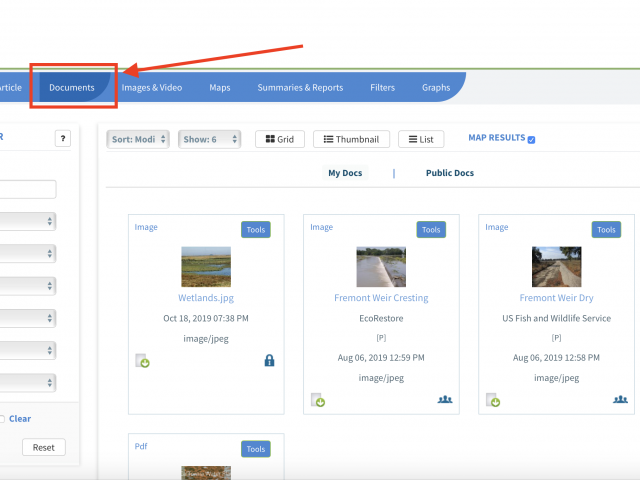Click the public group icon on Fremont Weir Dry
Screen dimensions: 640x480
620,399
